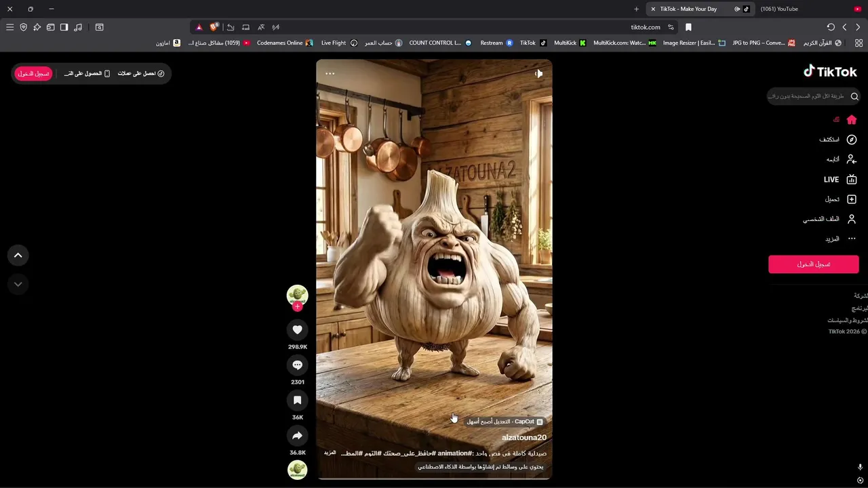
Task: Navigate browser forward with right chevron
Action: (858, 27)
